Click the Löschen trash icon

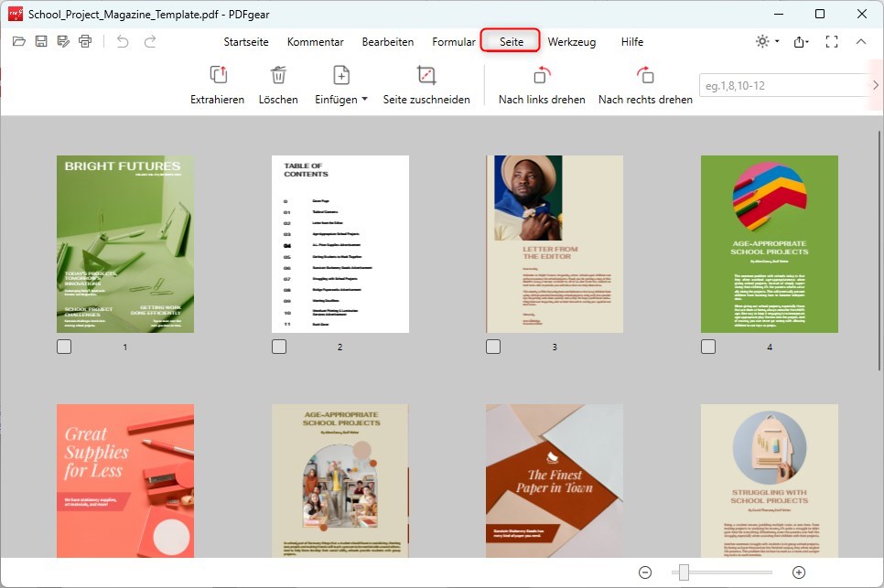point(278,76)
